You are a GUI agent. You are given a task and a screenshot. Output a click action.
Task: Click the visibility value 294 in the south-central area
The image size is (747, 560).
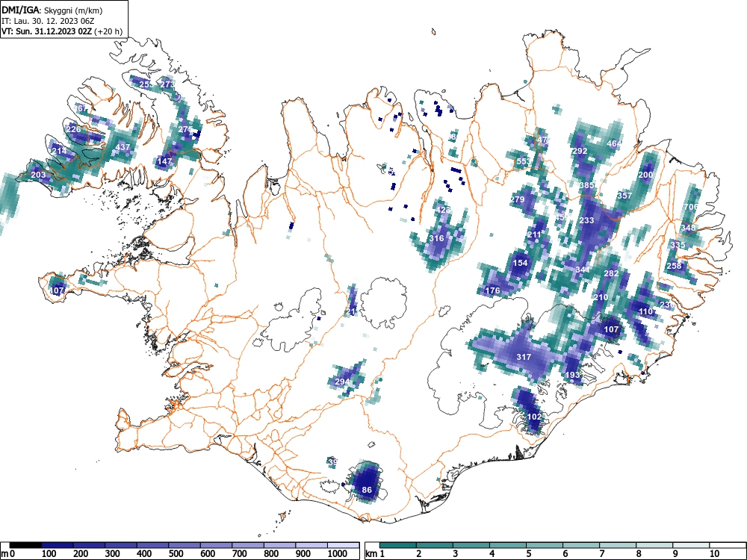coord(342,382)
